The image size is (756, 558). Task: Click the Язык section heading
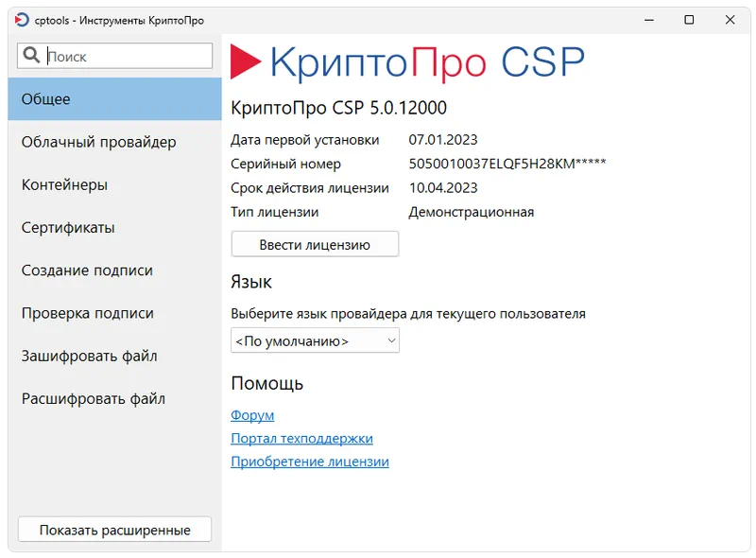[251, 282]
